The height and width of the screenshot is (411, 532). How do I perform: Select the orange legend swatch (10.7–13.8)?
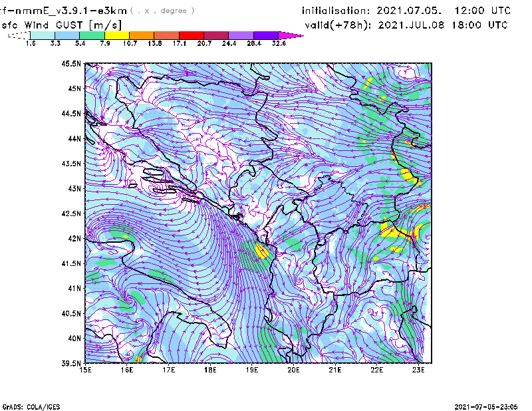[x=142, y=35]
